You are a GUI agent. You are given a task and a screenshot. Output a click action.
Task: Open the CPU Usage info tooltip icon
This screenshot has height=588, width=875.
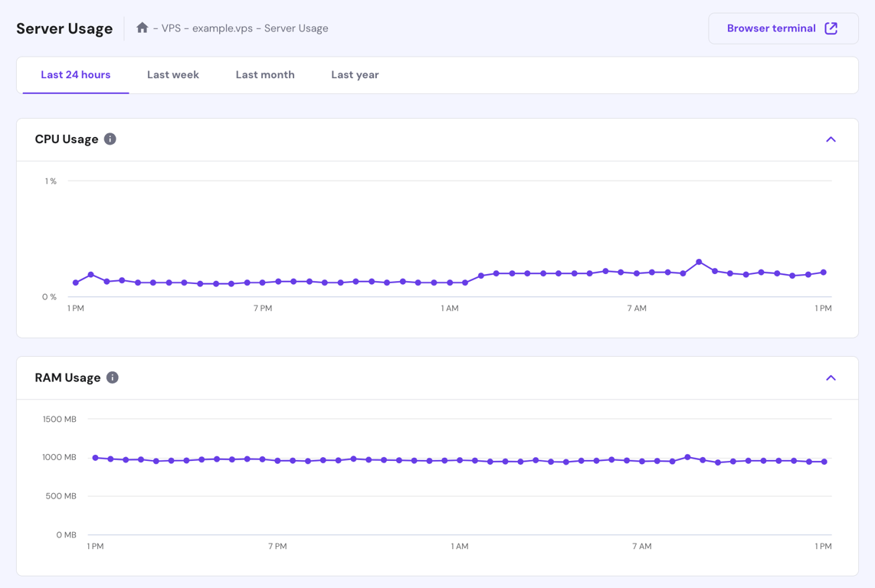click(x=110, y=139)
